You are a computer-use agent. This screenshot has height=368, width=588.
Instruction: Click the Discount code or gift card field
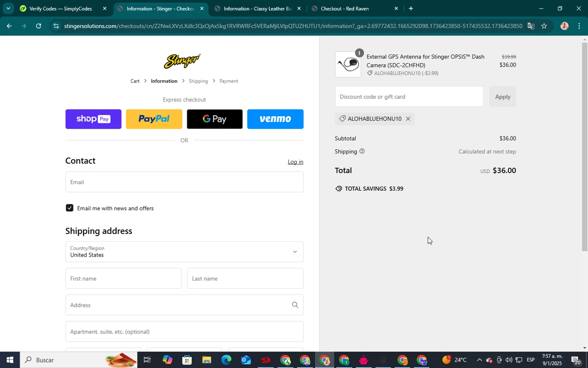click(409, 97)
